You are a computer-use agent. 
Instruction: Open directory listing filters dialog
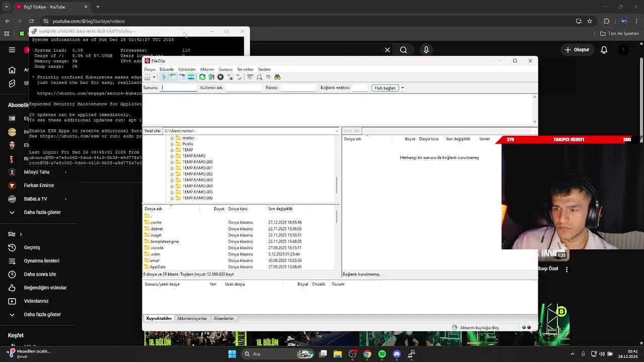[250, 77]
